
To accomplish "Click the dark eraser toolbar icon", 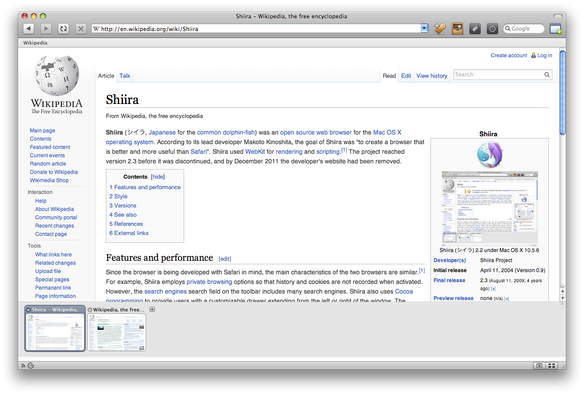I will [475, 29].
